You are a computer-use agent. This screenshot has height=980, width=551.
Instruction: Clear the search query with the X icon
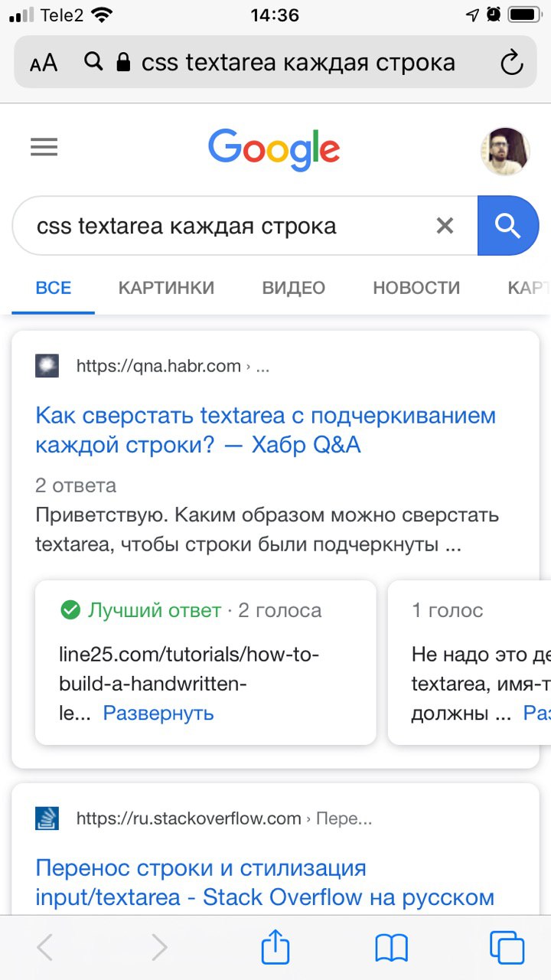pos(445,226)
